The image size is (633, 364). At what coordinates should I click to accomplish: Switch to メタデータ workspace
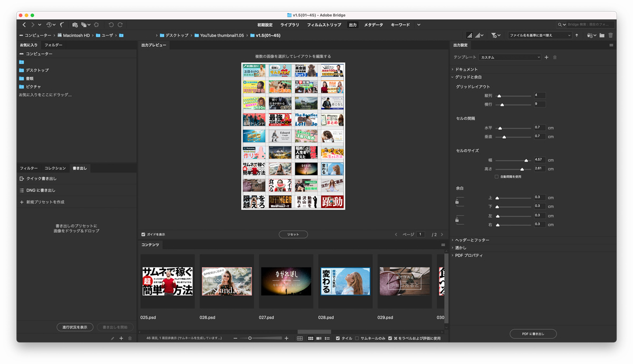click(x=373, y=25)
